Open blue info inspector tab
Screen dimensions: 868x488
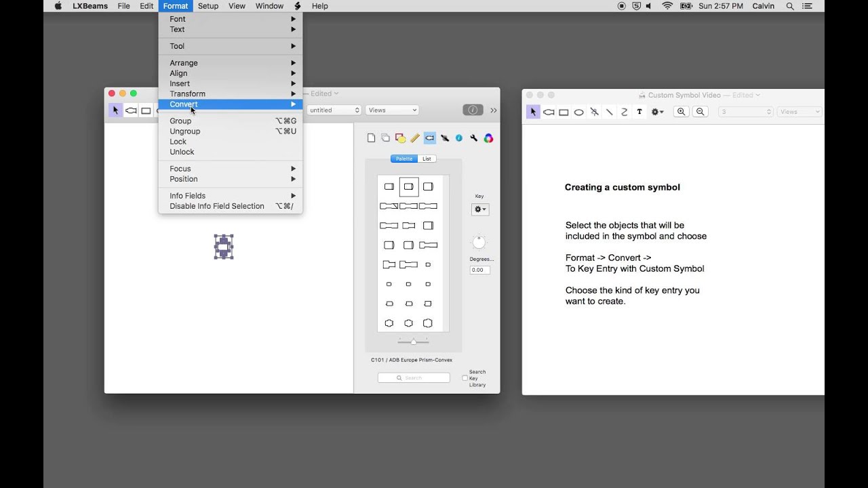[x=459, y=138]
